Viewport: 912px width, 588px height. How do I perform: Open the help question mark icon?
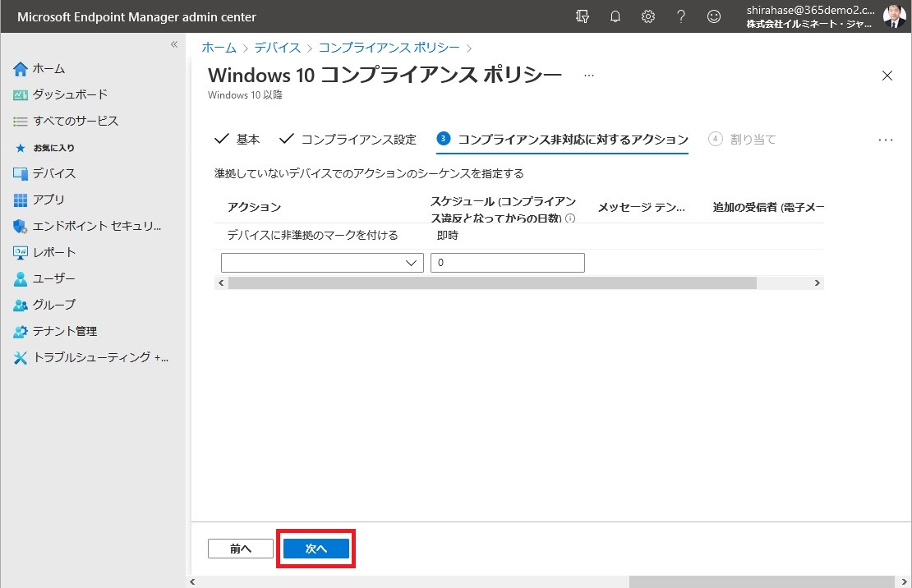click(x=680, y=17)
